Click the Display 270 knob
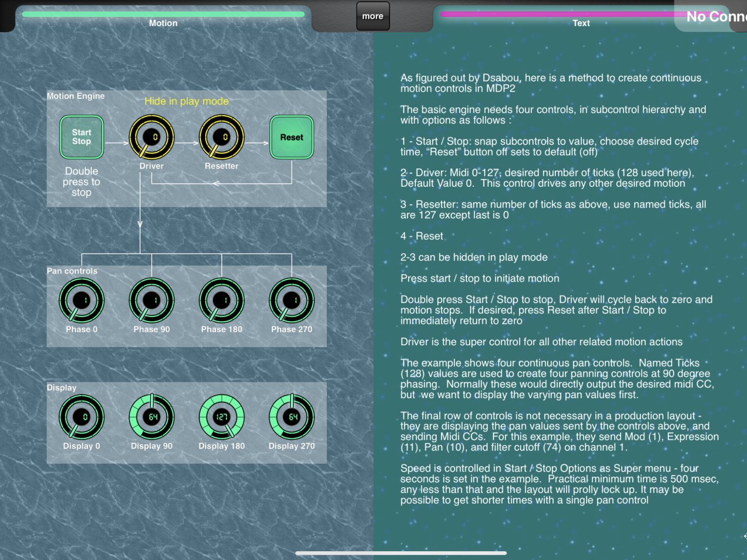 click(292, 417)
